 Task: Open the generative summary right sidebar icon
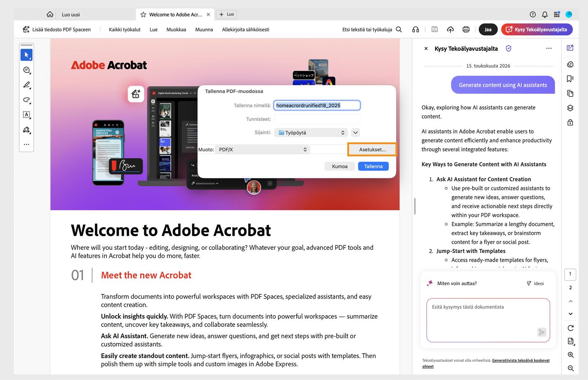click(570, 48)
